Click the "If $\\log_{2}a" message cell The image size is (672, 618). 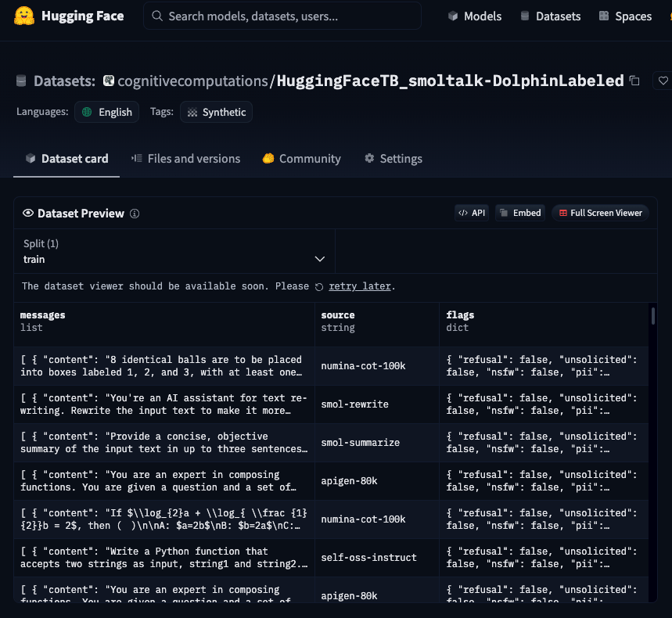point(164,519)
